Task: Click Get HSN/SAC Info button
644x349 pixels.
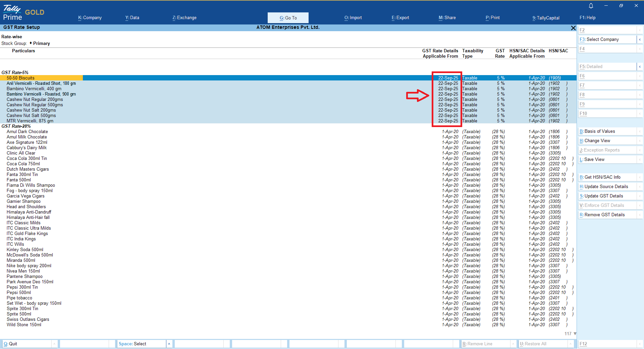Action: pyautogui.click(x=602, y=177)
